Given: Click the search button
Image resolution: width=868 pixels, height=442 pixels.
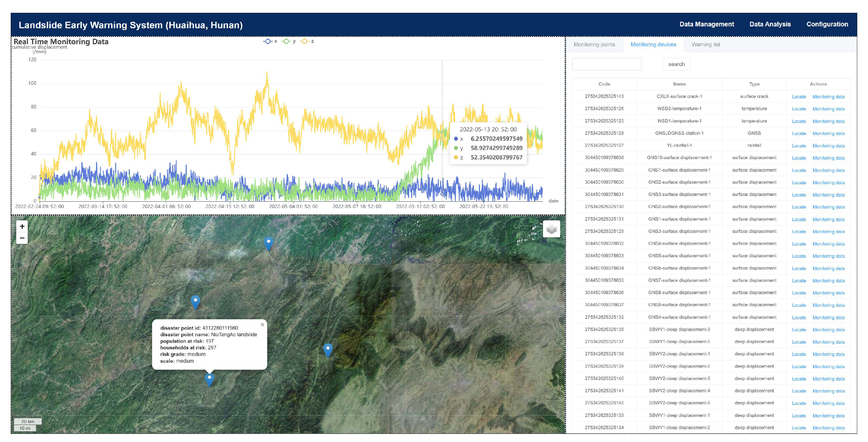Looking at the screenshot, I should point(676,64).
